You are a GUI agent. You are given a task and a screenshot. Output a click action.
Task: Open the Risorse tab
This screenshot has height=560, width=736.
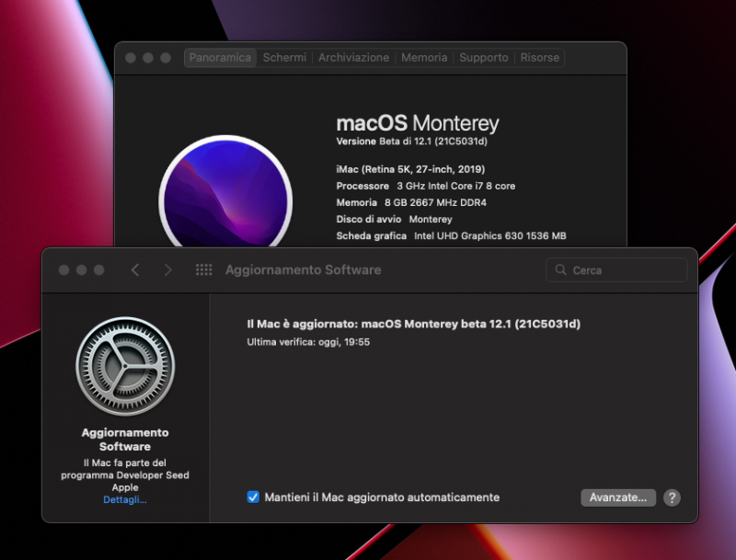coord(540,58)
